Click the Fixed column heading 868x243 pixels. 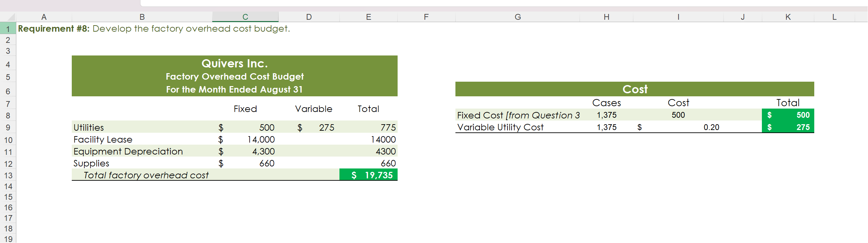tap(245, 109)
